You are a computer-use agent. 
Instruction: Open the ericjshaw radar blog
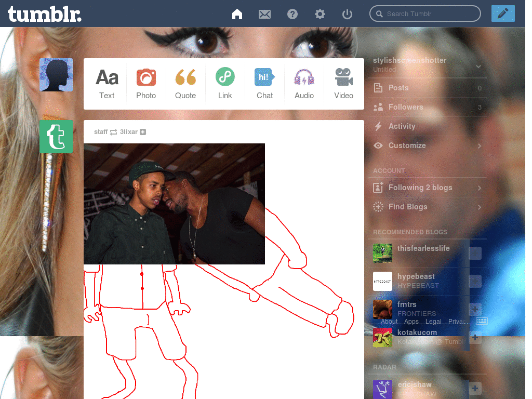[414, 384]
